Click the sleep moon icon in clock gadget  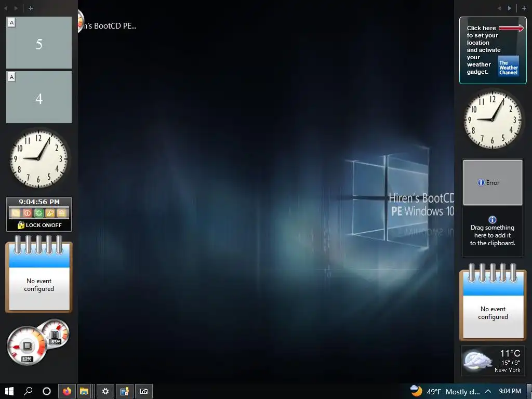tap(16, 213)
